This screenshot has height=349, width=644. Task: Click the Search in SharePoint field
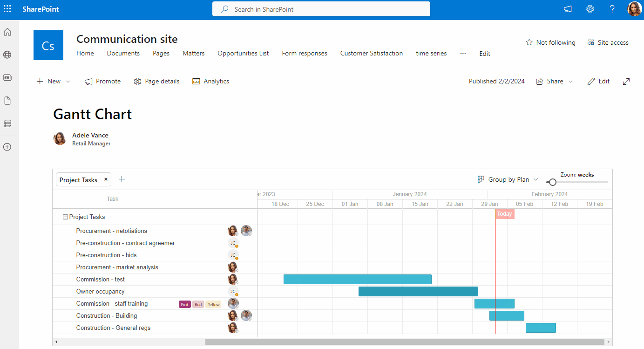point(321,8)
